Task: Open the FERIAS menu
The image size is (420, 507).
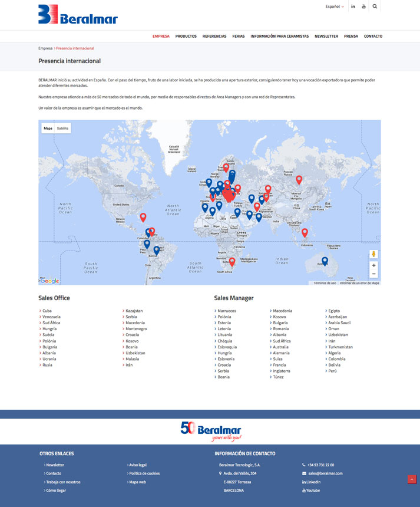Action: [x=239, y=36]
